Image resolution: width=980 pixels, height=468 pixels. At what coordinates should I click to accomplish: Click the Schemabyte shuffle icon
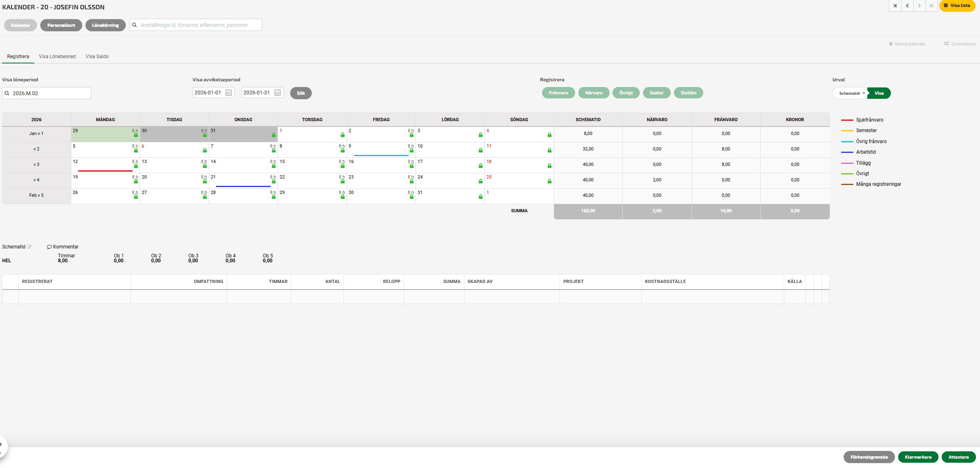click(x=946, y=44)
